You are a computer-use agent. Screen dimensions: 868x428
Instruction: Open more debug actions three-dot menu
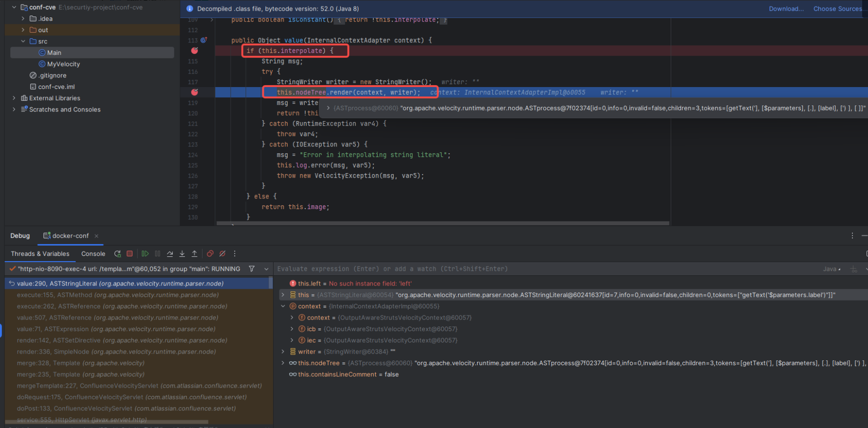[x=235, y=254]
